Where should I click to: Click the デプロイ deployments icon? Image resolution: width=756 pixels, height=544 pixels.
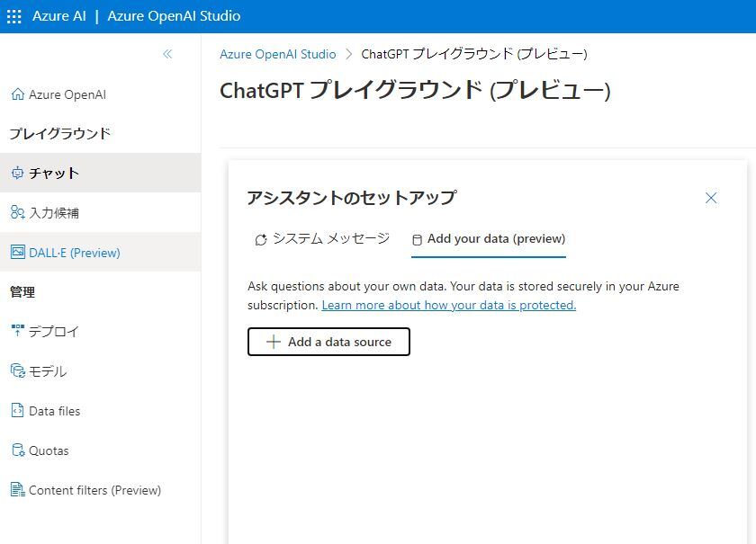pyautogui.click(x=17, y=331)
